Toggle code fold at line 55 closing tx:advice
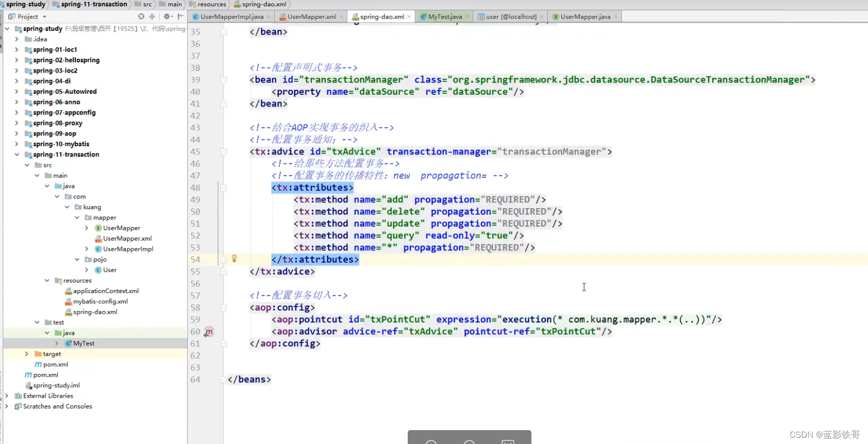Screen dimensions: 868x444 [223, 272]
